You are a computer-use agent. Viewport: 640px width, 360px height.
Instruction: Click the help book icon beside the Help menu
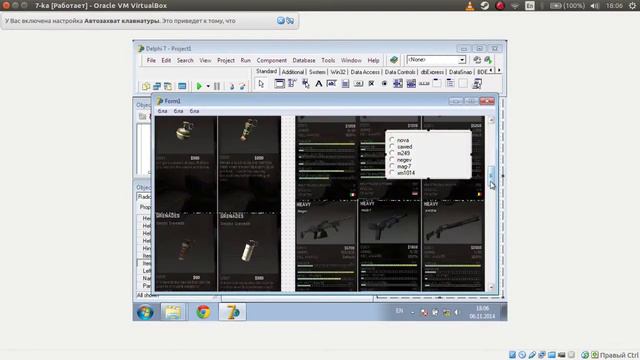[x=393, y=60]
